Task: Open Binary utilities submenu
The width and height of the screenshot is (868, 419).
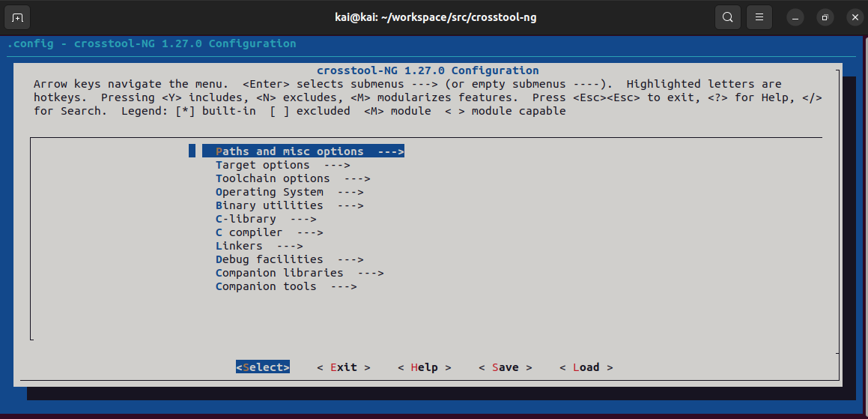Action: 290,205
